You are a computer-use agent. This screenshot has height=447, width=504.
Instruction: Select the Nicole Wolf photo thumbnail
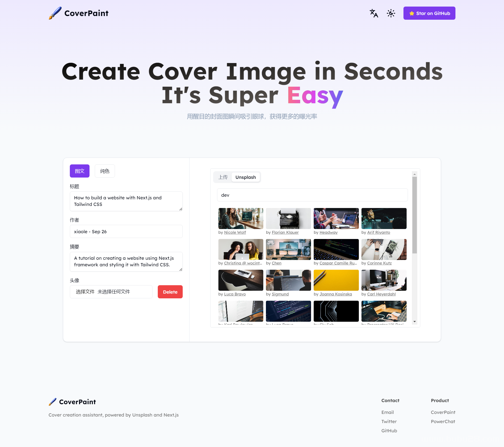pyautogui.click(x=240, y=218)
